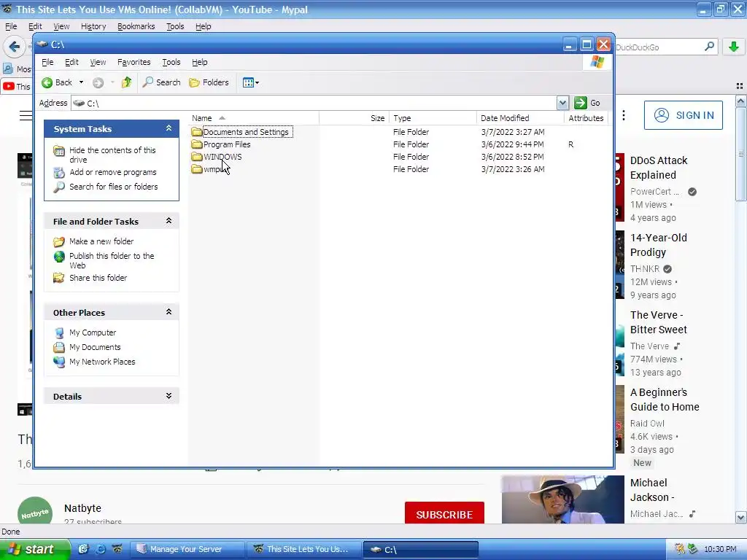Sort by Date Modified column header
This screenshot has height=560, width=747.
[519, 118]
